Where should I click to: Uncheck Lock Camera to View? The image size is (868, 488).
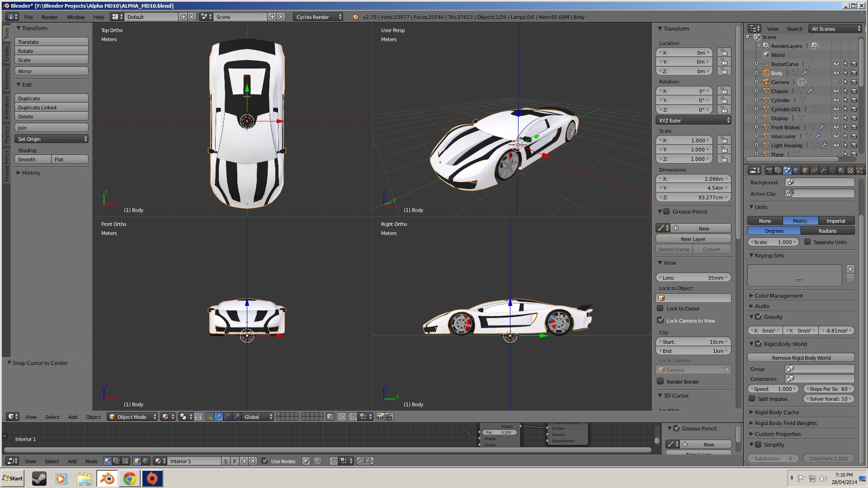coord(660,320)
